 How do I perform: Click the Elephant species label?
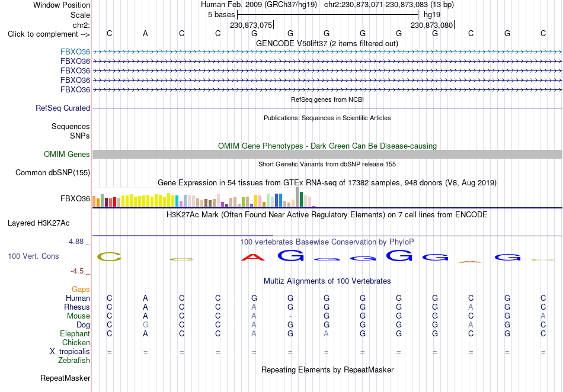(x=75, y=333)
